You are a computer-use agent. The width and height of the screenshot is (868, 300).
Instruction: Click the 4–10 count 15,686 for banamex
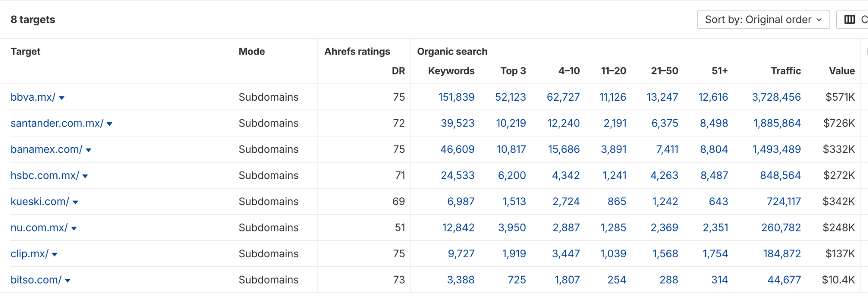coord(564,149)
